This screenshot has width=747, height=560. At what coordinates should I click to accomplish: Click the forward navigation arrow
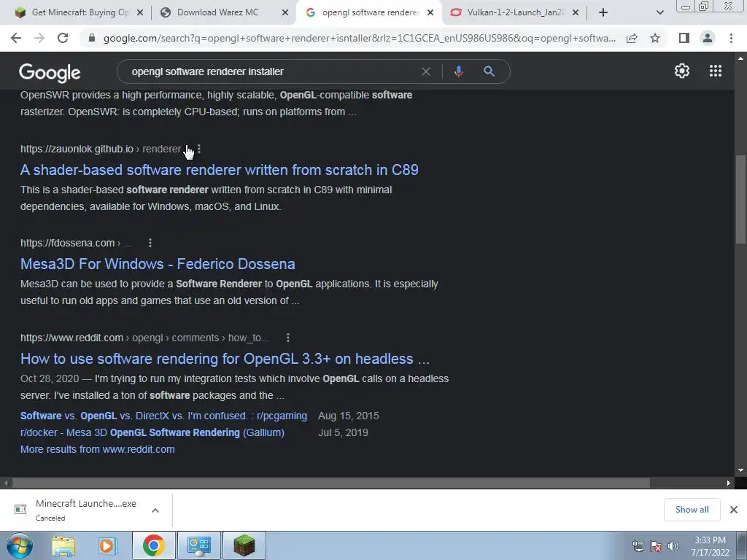coord(39,38)
